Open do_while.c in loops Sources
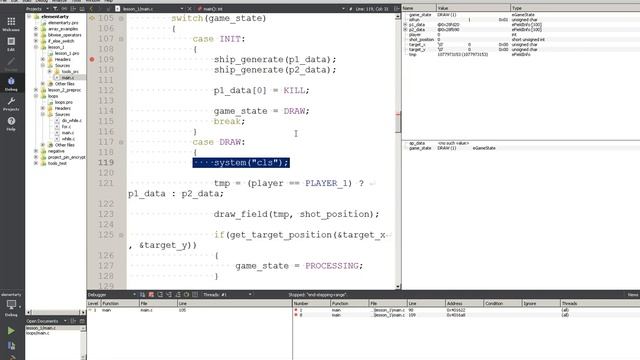640x360 pixels. 71,120
